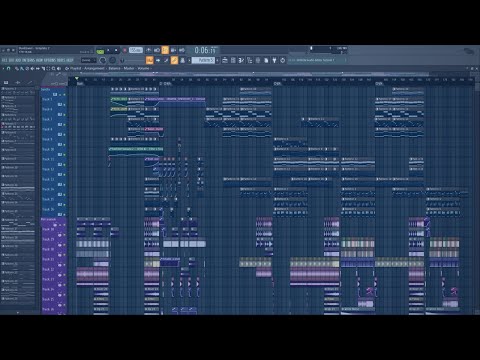The width and height of the screenshot is (480, 360).
Task: Select the first pattern in the picker list
Action: [18, 91]
